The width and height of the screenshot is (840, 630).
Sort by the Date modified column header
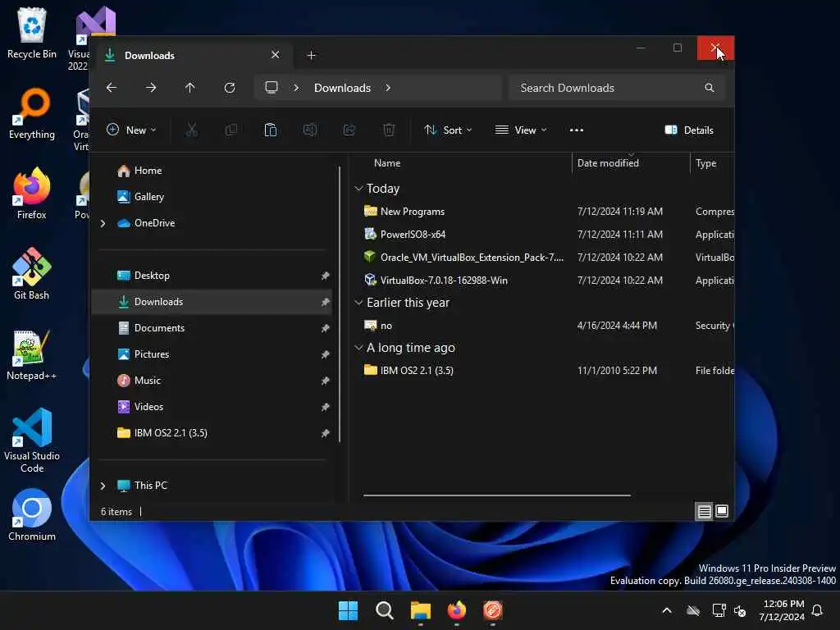point(608,163)
